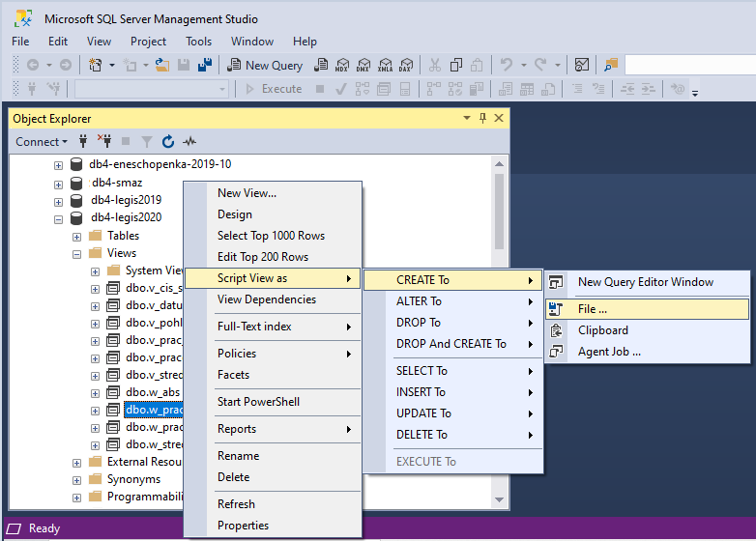Image resolution: width=756 pixels, height=541 pixels.
Task: Open the available databases combo box
Action: coord(151,89)
